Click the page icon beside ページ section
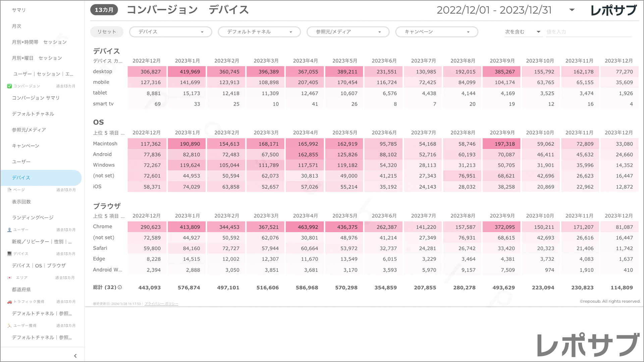 [x=9, y=190]
